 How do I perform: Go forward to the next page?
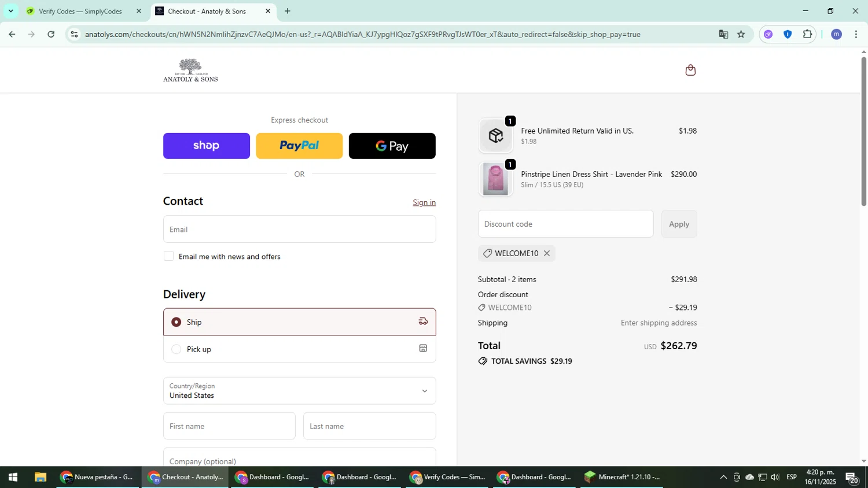[x=31, y=34]
